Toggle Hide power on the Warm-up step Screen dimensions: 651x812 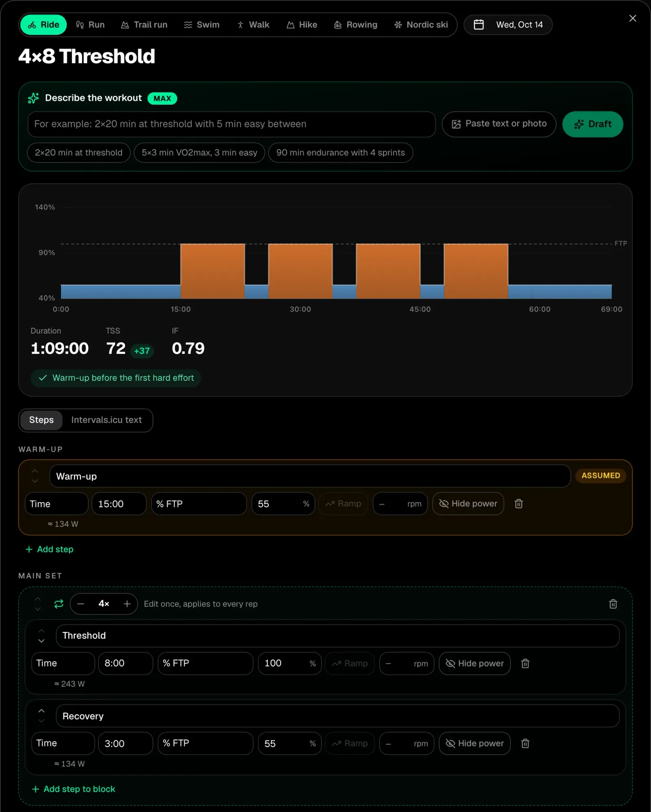[468, 504]
